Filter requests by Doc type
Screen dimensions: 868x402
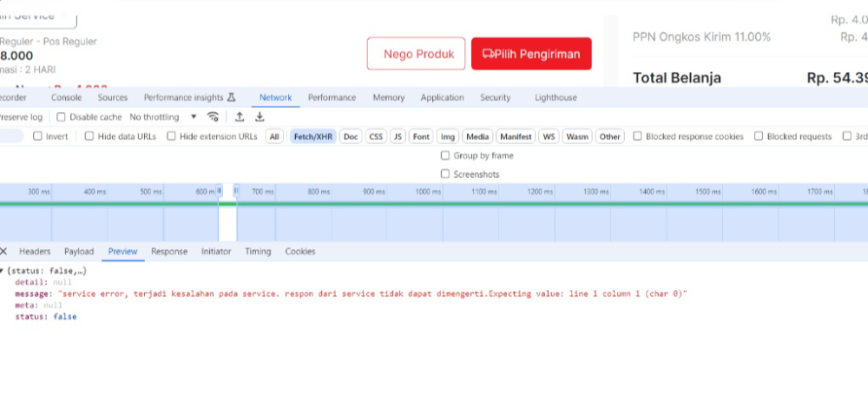point(351,136)
